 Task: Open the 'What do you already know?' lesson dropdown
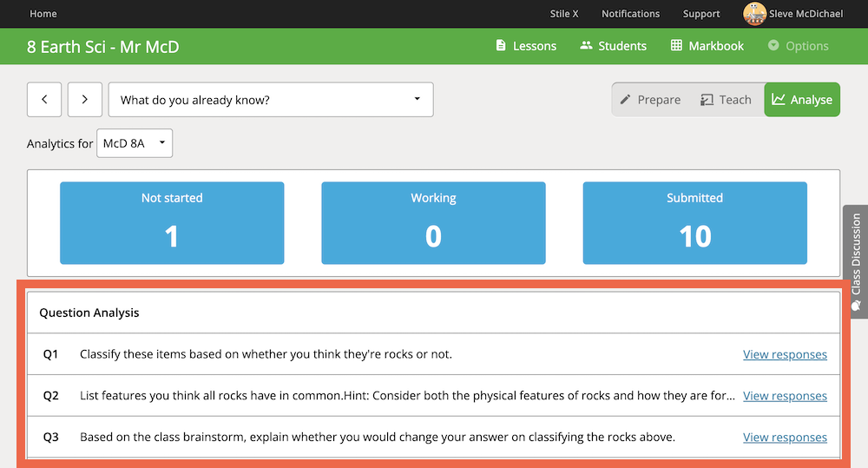pos(271,100)
